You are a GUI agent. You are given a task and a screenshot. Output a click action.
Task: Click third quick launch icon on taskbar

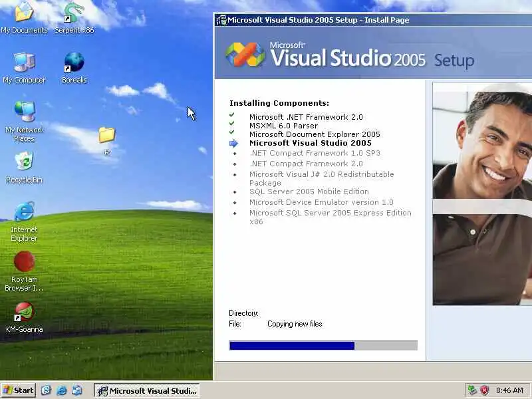point(76,390)
